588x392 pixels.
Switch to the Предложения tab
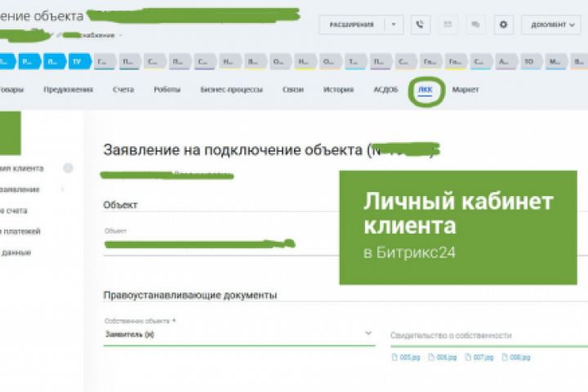coord(69,90)
